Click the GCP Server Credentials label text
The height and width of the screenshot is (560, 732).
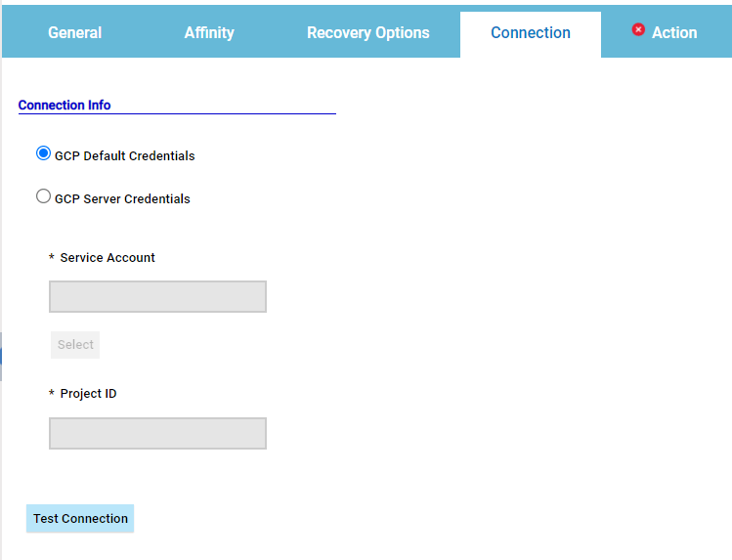coord(122,199)
